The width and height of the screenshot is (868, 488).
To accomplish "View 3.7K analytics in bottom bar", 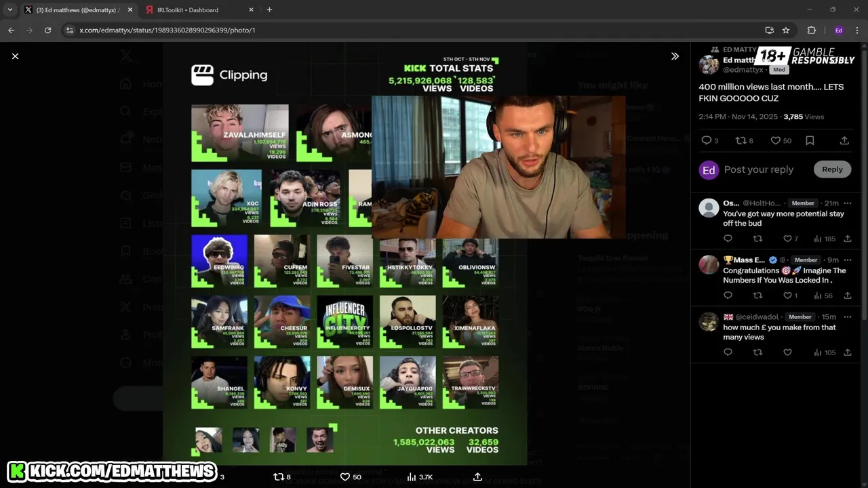I will click(419, 477).
